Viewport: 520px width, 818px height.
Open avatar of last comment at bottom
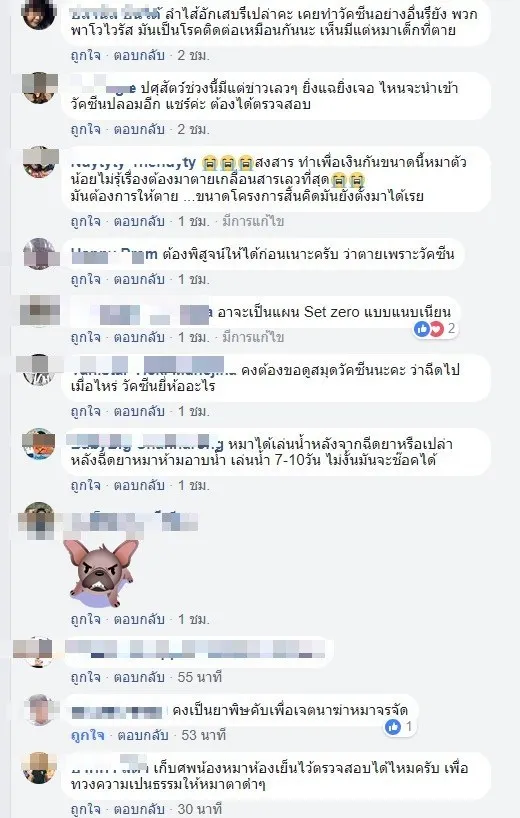[39, 767]
